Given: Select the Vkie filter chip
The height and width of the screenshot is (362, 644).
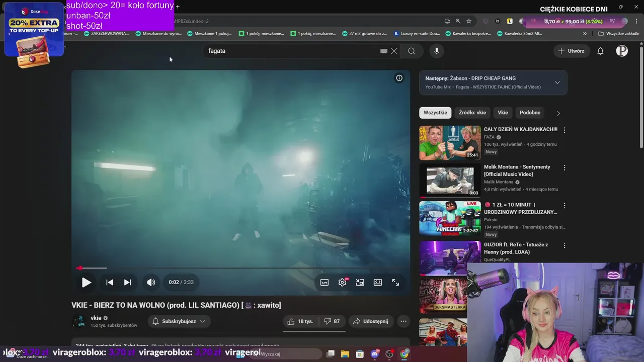Looking at the screenshot, I should pos(503,113).
